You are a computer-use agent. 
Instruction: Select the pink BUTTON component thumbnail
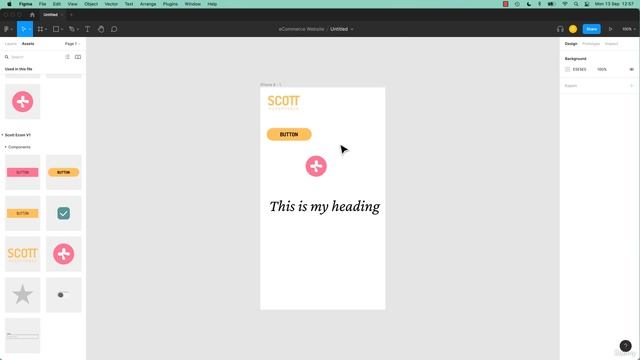pos(22,172)
